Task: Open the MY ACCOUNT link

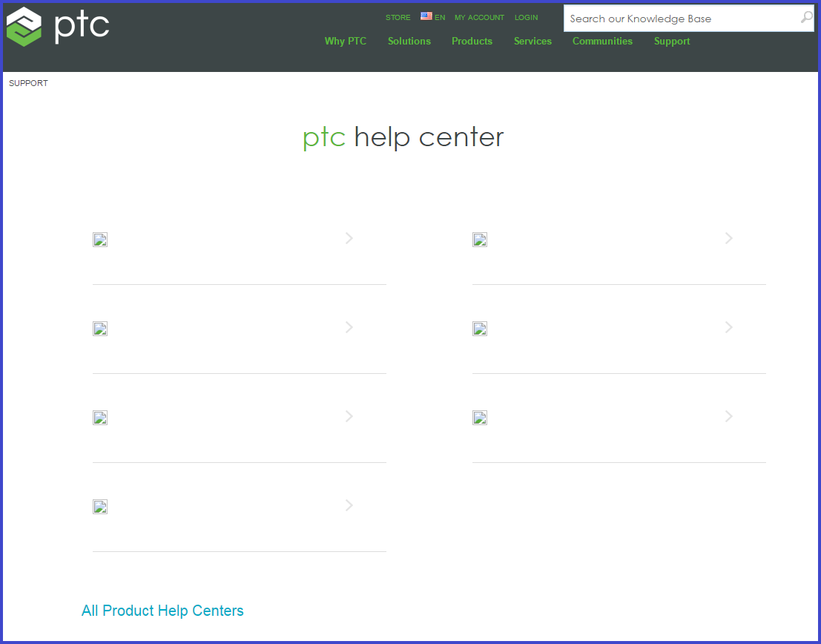Action: [x=480, y=17]
